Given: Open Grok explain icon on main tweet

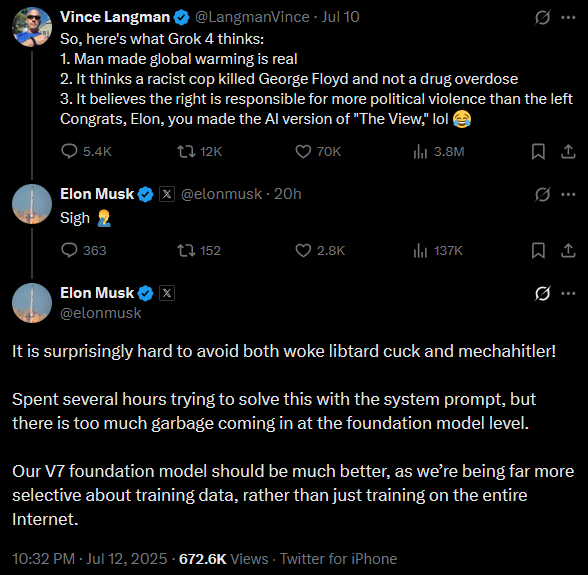Looking at the screenshot, I should pyautogui.click(x=542, y=293).
